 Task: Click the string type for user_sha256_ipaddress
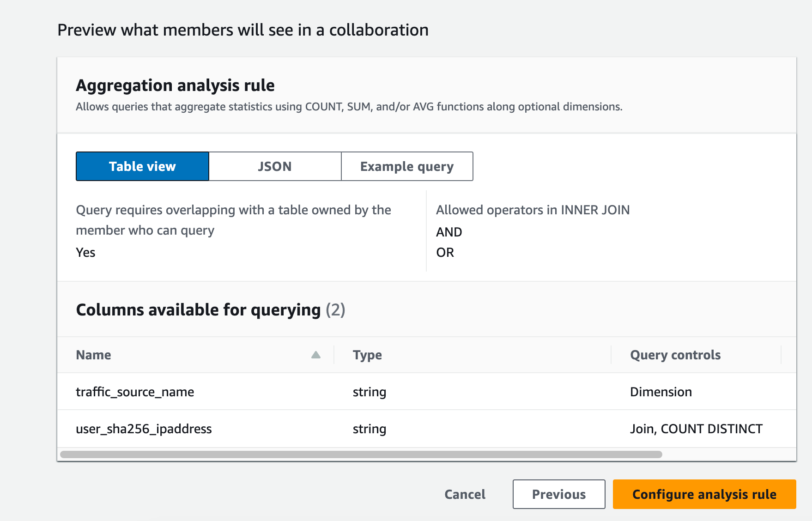tap(370, 429)
